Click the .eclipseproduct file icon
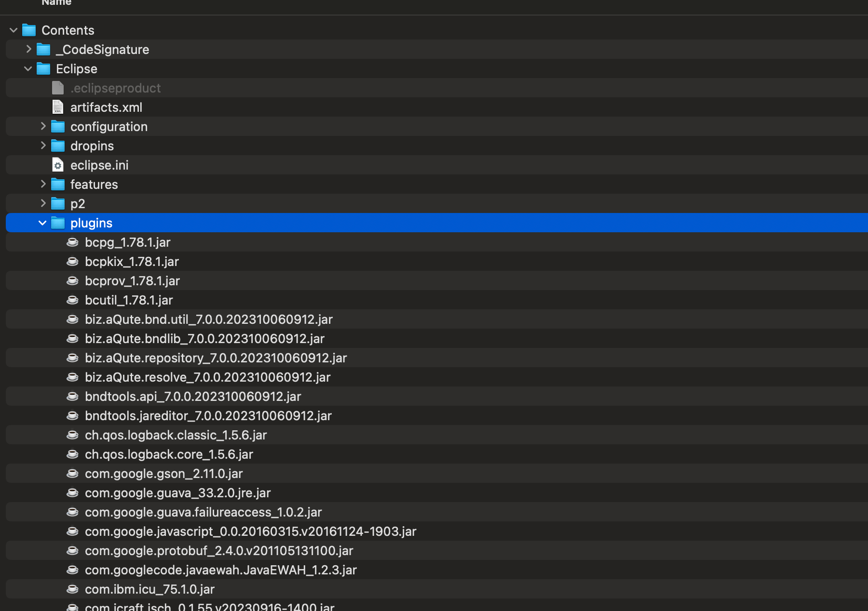The image size is (868, 611). tap(58, 88)
